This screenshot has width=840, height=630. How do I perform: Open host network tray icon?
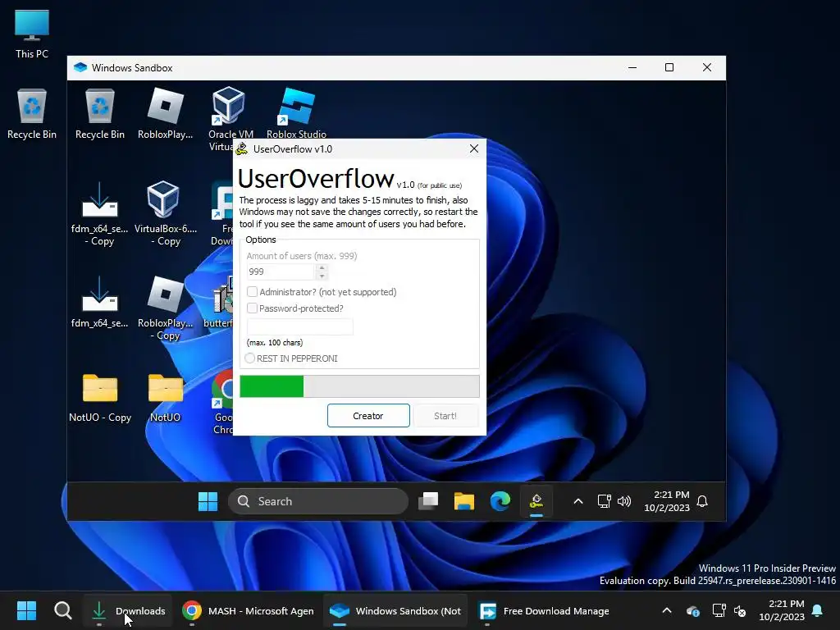[x=719, y=610]
